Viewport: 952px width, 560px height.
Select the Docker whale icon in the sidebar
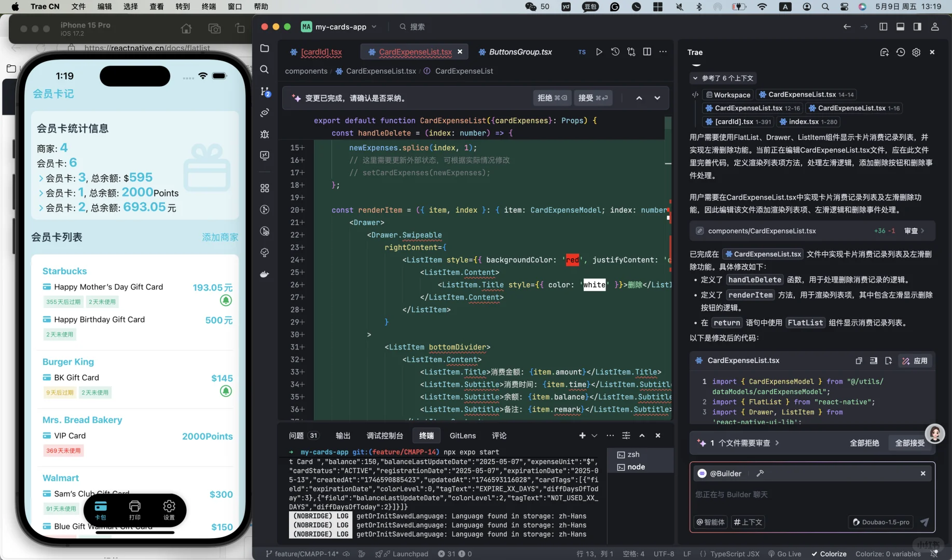[x=265, y=275]
